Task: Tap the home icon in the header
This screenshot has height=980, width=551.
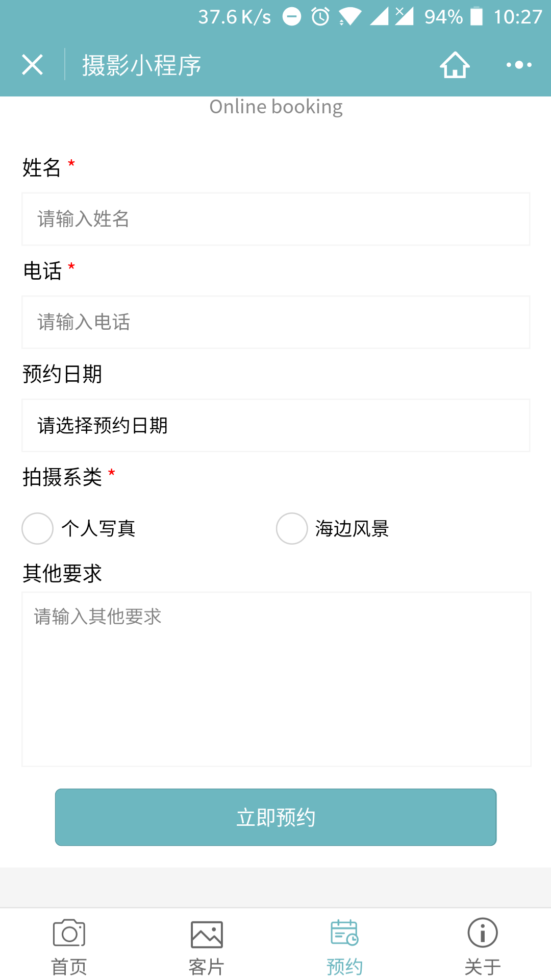Action: pyautogui.click(x=455, y=65)
